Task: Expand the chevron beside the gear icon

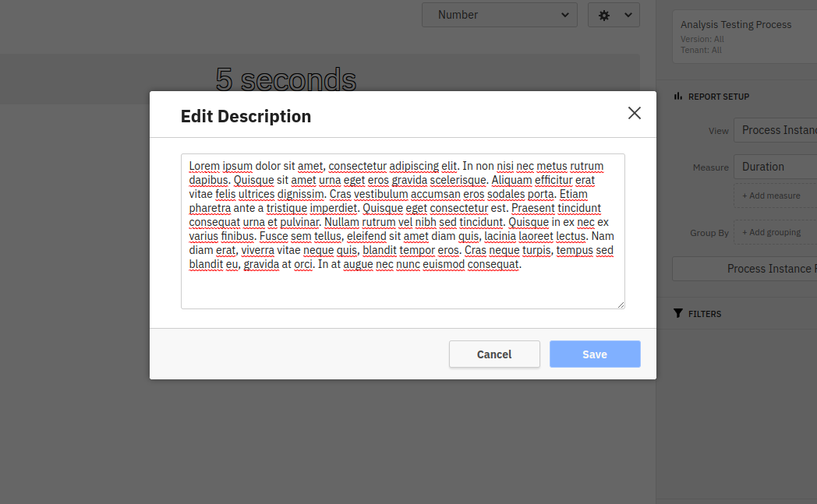Action: [x=628, y=15]
